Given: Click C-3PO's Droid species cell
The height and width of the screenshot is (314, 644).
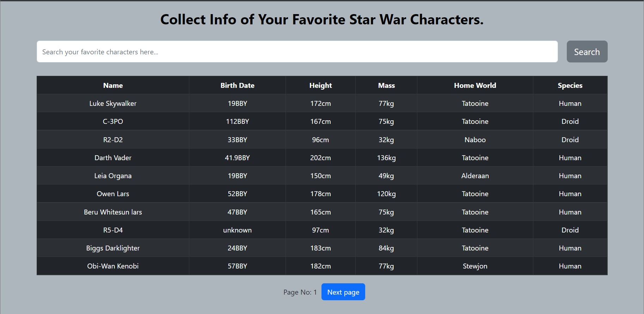Looking at the screenshot, I should tap(570, 121).
